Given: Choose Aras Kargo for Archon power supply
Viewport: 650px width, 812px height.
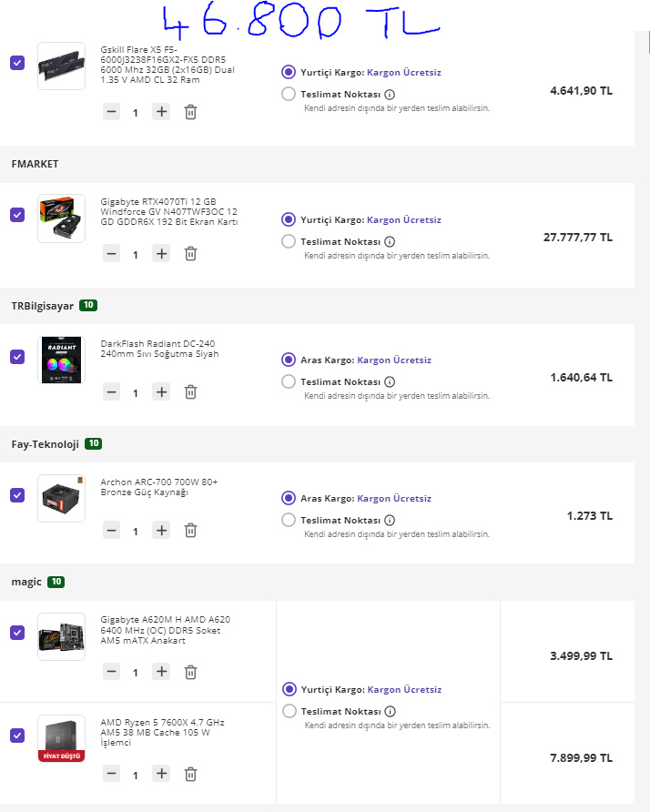Looking at the screenshot, I should pyautogui.click(x=289, y=498).
